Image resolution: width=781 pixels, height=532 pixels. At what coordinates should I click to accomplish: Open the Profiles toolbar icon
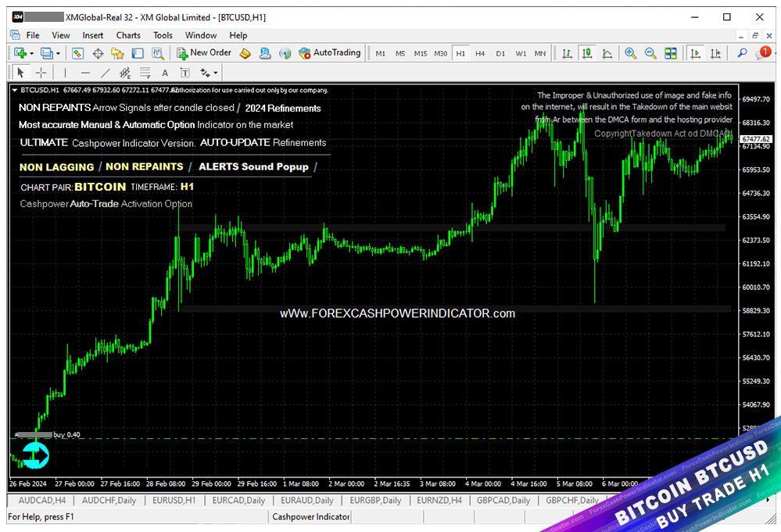(47, 53)
